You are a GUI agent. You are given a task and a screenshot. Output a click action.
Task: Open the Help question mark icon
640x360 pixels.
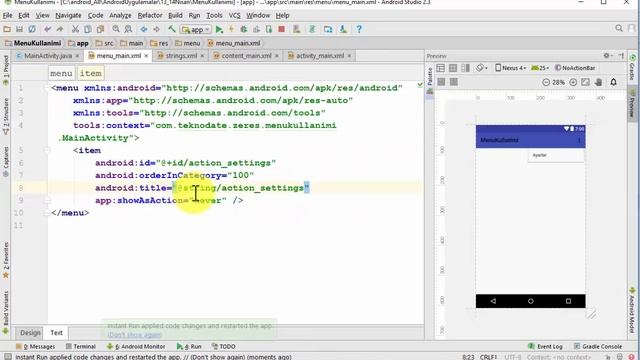click(x=359, y=29)
